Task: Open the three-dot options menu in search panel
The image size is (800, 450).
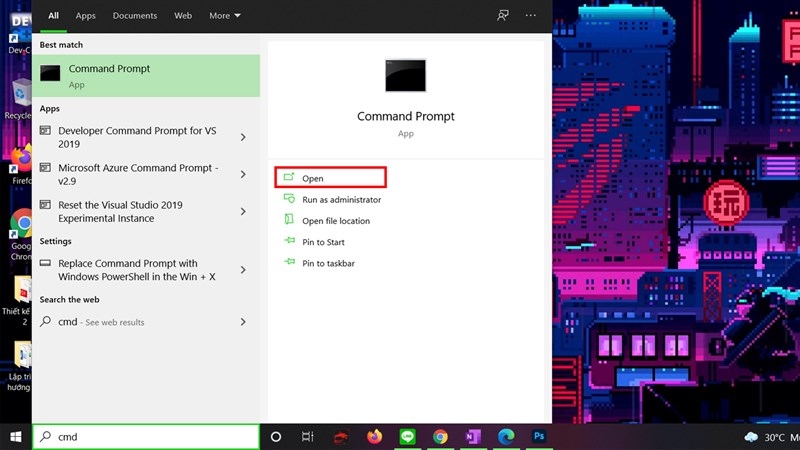Action: pos(531,16)
